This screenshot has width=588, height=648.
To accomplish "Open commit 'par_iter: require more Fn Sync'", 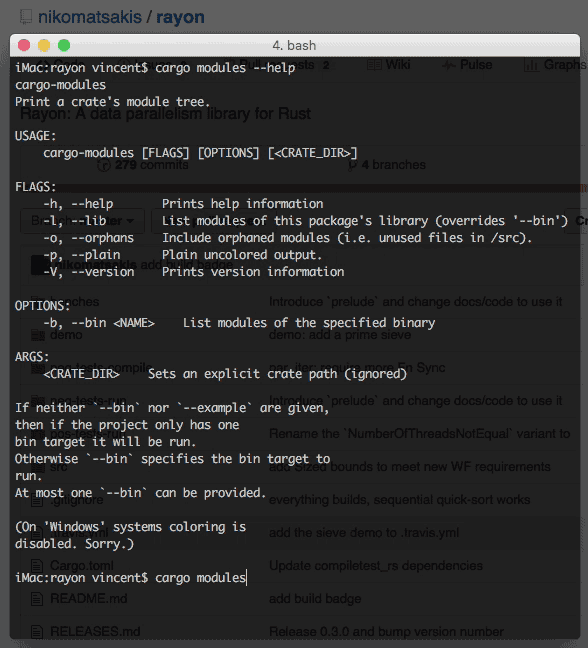I will point(357,367).
